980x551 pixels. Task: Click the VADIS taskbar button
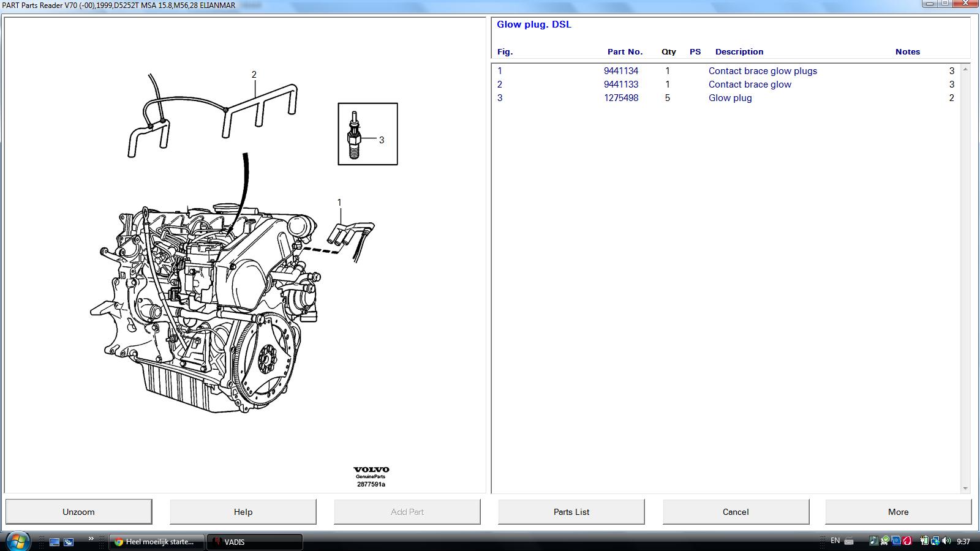click(254, 542)
